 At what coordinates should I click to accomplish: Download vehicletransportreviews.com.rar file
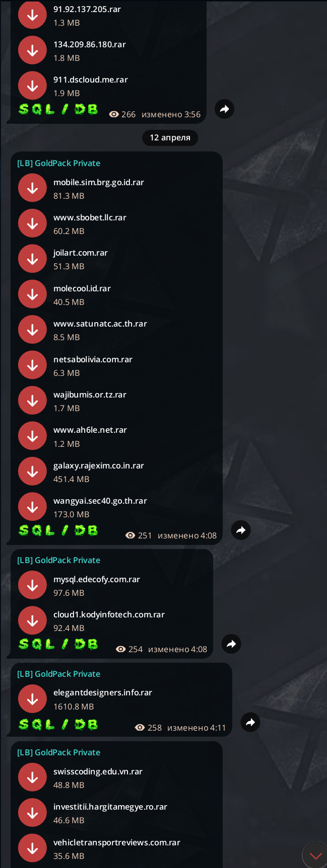pyautogui.click(x=33, y=848)
